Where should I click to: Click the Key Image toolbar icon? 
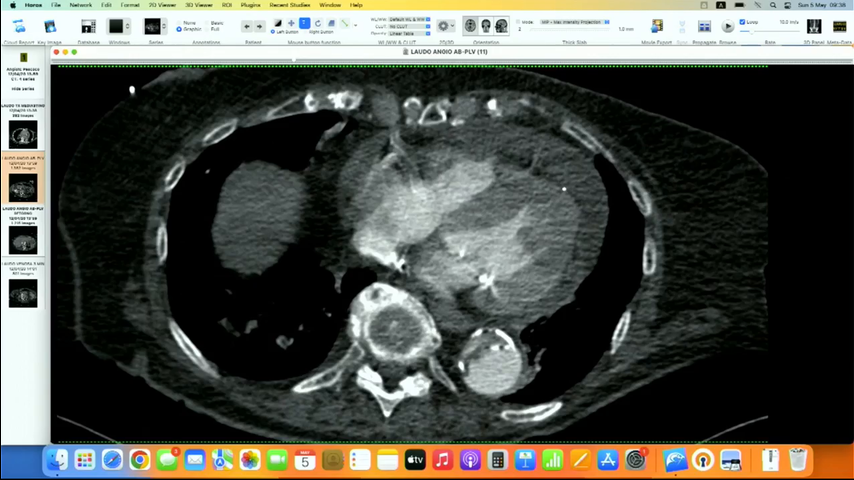point(50,26)
